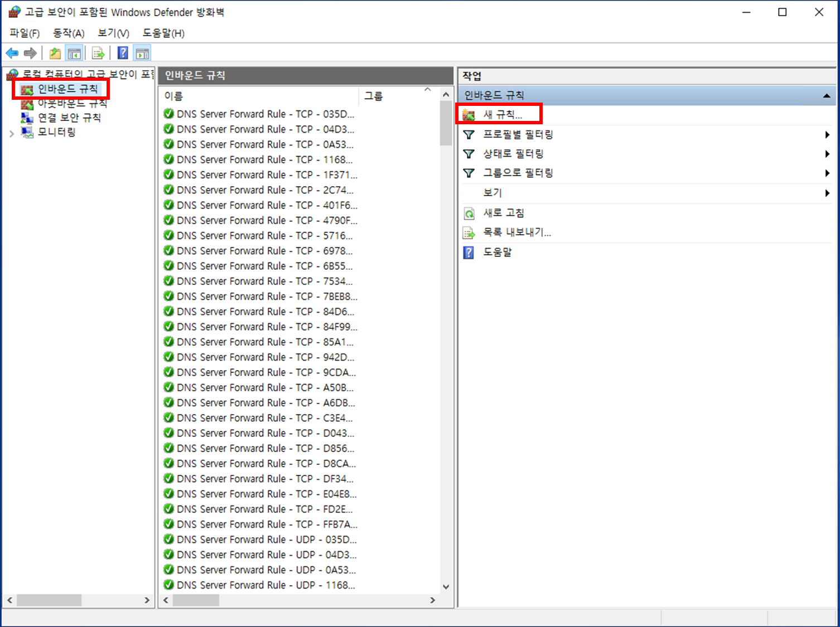Click green check icon of TCP - 035D rule
This screenshot has height=627, width=840.
coord(168,114)
